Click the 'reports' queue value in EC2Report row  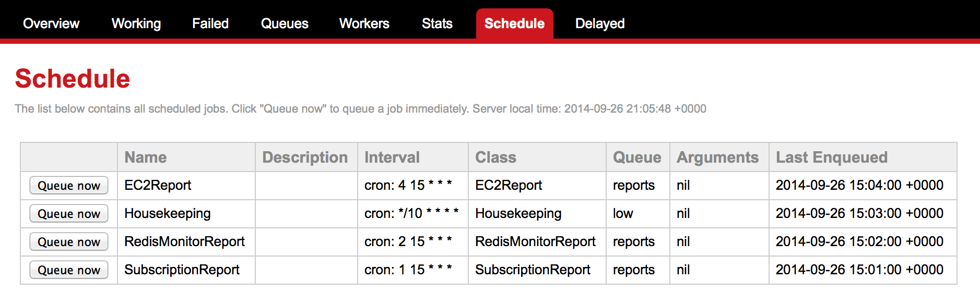(x=634, y=185)
